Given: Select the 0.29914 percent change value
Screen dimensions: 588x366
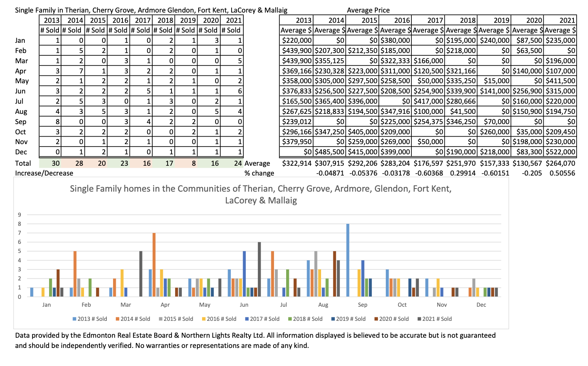Looking at the screenshot, I should [463, 173].
